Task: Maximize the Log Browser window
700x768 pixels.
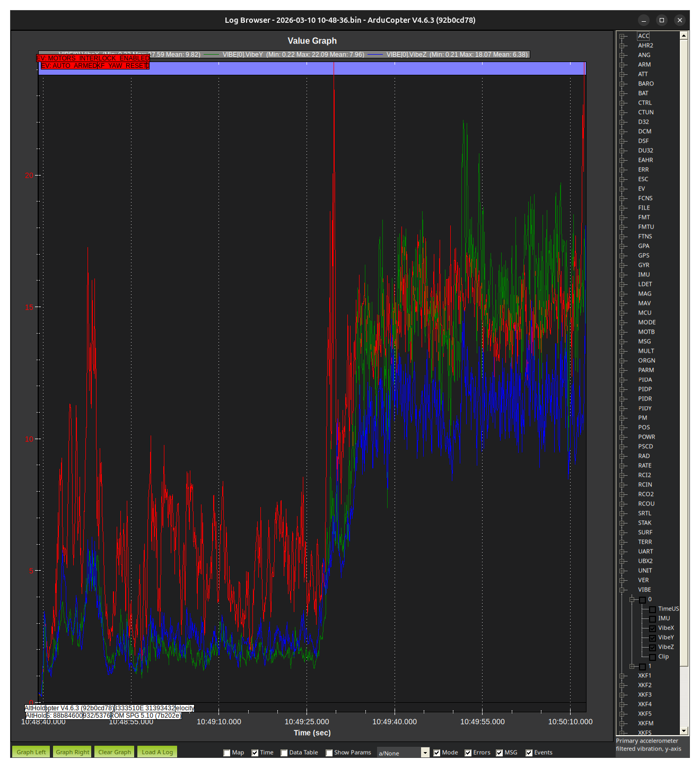Action: [661, 20]
